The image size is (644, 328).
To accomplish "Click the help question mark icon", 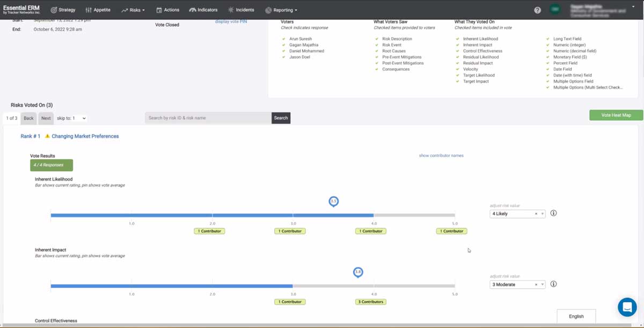I will click(537, 10).
